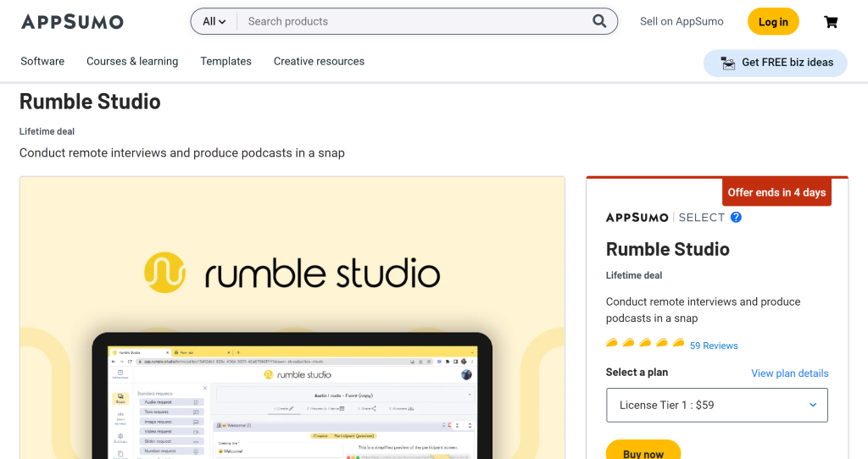The image size is (868, 459).
Task: Open View plan details link
Action: click(789, 373)
